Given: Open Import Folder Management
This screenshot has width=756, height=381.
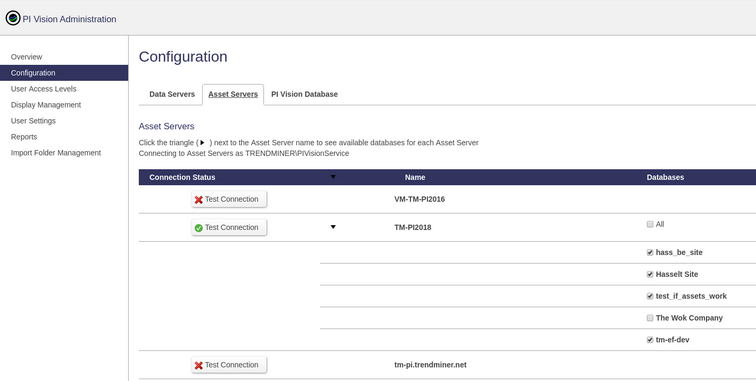Looking at the screenshot, I should (56, 153).
